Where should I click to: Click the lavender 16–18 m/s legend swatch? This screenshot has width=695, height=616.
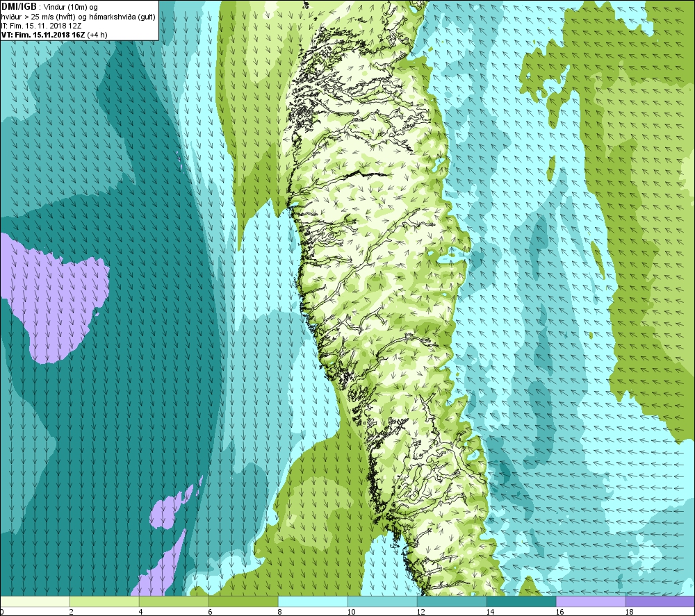click(x=591, y=601)
